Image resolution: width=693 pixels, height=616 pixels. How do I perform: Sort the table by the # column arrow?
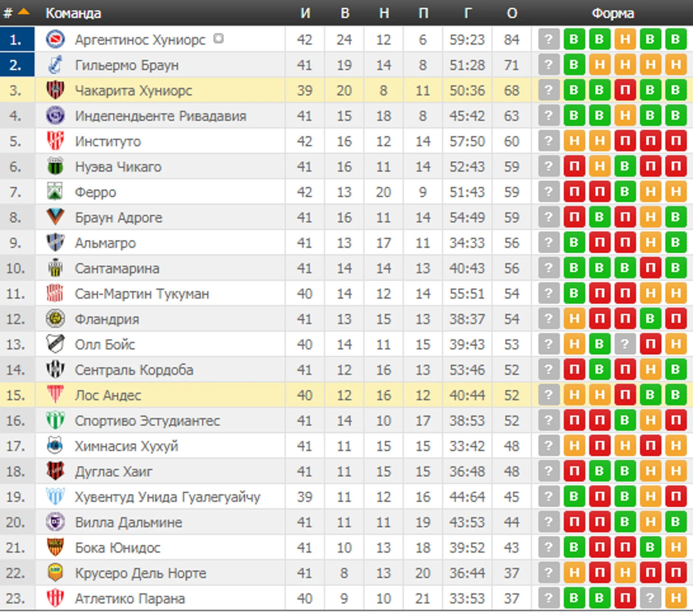[x=23, y=12]
